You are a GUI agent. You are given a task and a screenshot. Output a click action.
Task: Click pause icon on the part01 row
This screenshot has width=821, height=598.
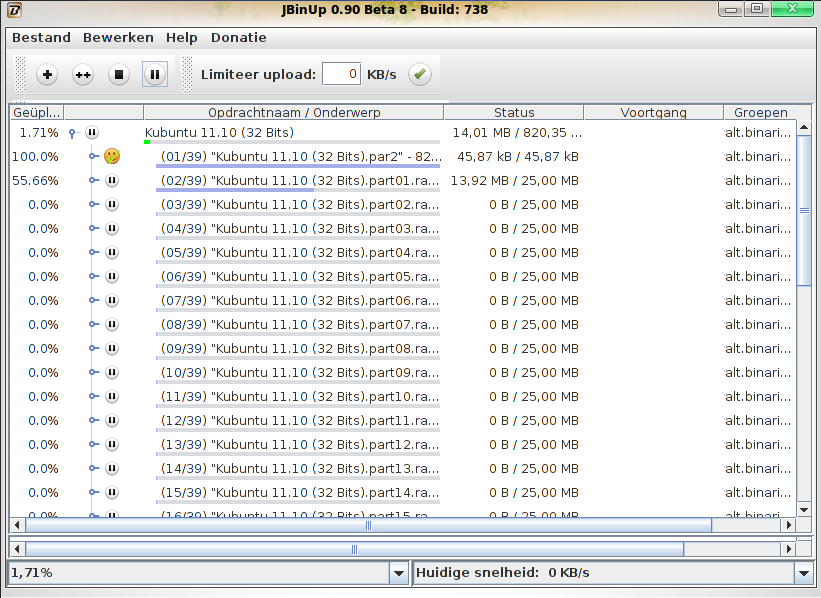click(x=112, y=180)
